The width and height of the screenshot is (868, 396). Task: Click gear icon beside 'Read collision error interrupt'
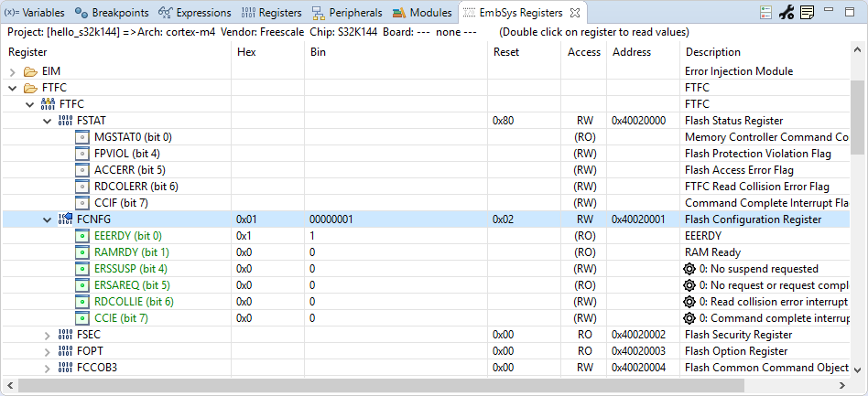point(689,302)
